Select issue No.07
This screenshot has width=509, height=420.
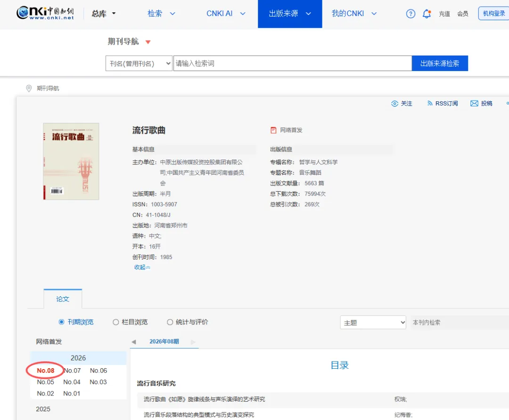pos(72,371)
